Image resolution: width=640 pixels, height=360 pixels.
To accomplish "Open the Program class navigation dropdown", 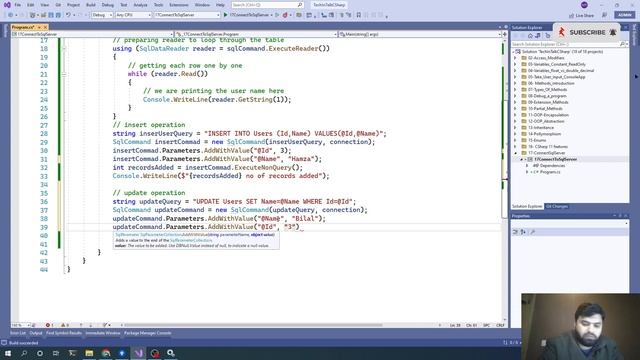I will click(x=256, y=34).
